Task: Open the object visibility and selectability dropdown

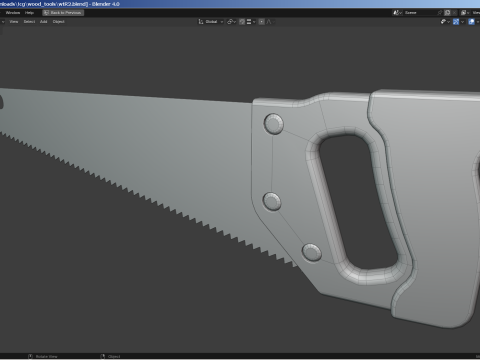Action: 445,22
